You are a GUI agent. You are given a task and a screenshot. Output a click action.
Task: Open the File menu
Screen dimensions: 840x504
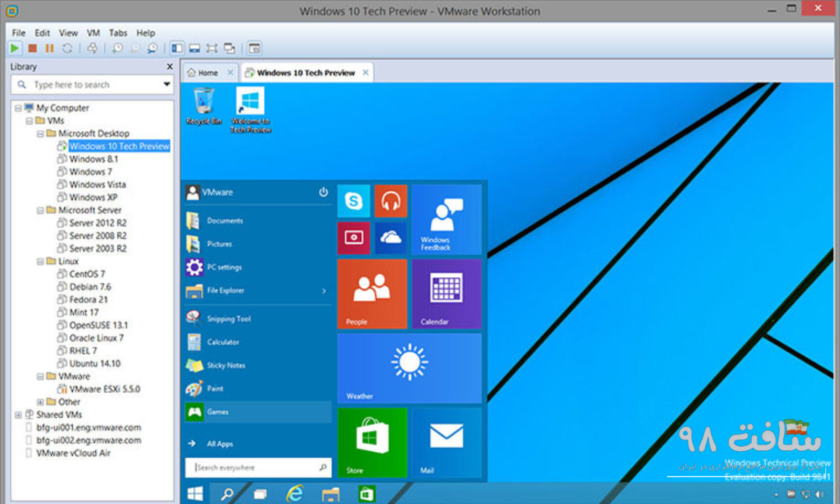18,33
